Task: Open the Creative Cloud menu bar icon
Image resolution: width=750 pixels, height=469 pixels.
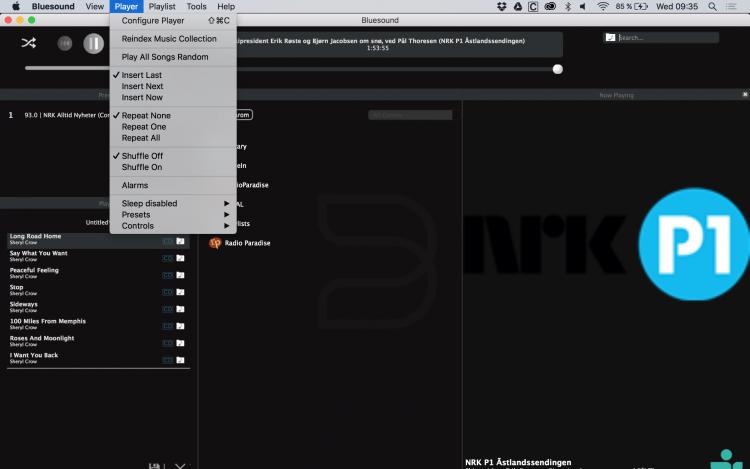Action: pyautogui.click(x=550, y=6)
